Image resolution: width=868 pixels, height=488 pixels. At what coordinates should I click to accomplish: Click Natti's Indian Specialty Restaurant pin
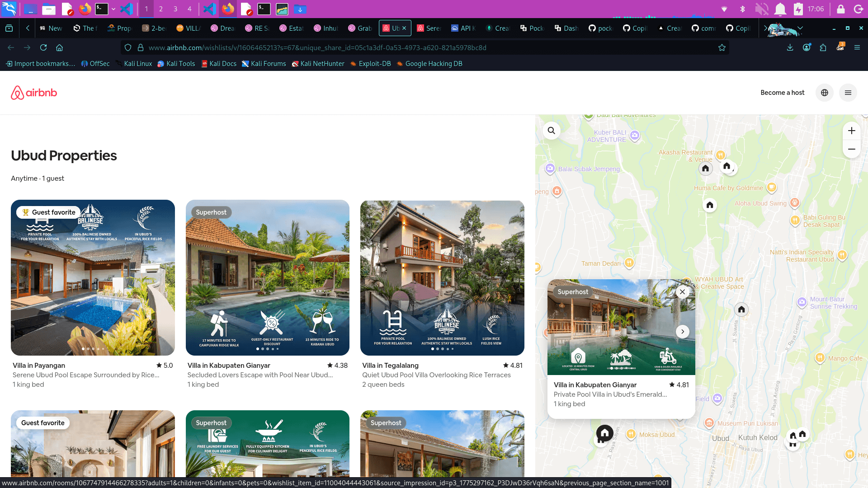coord(842,255)
